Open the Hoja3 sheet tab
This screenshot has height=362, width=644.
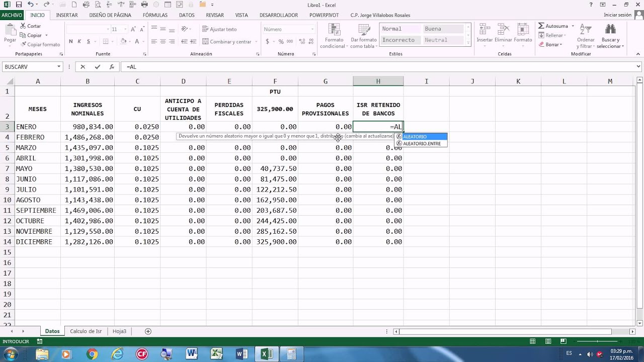(119, 331)
